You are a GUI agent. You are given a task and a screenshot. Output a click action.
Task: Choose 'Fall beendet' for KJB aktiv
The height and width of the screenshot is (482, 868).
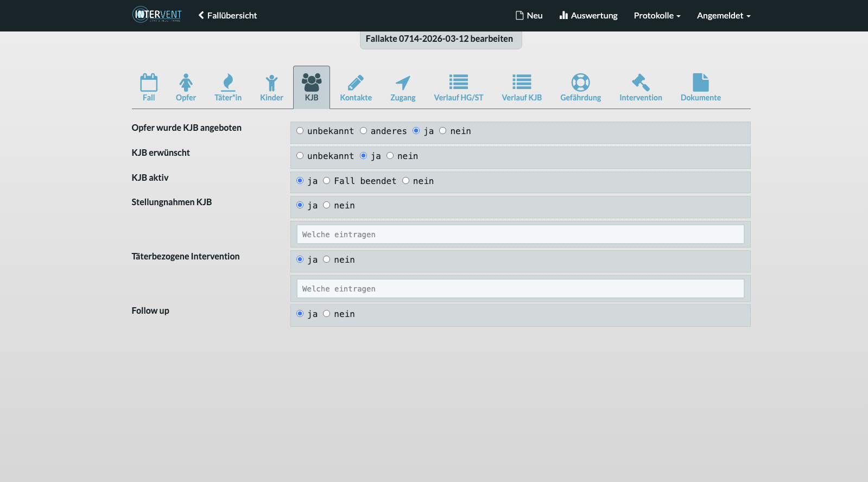pyautogui.click(x=327, y=181)
